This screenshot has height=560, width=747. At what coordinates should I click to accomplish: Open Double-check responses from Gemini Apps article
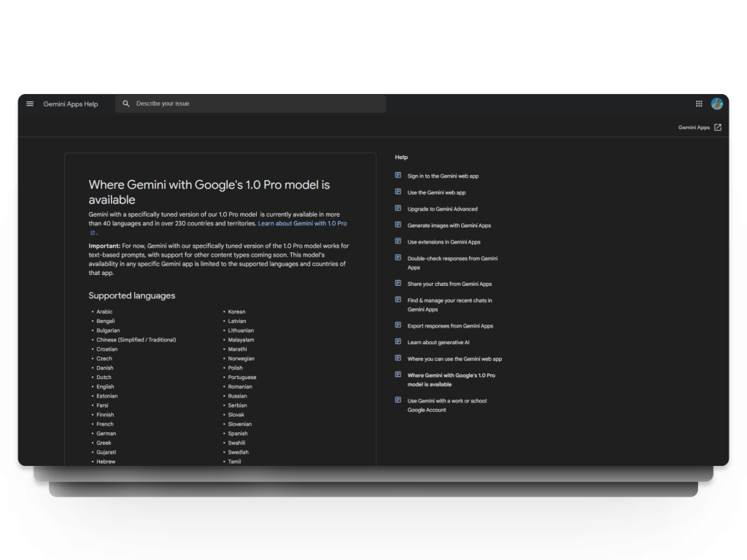[x=452, y=262]
